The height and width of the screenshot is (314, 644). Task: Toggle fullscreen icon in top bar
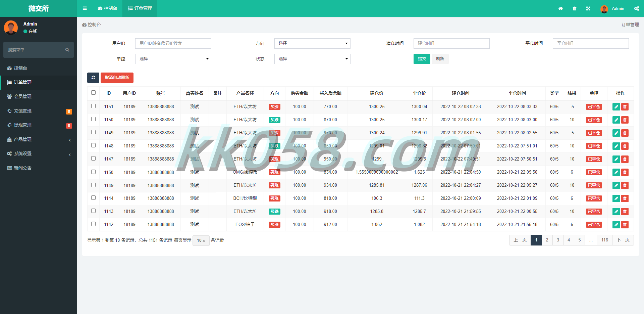click(588, 8)
